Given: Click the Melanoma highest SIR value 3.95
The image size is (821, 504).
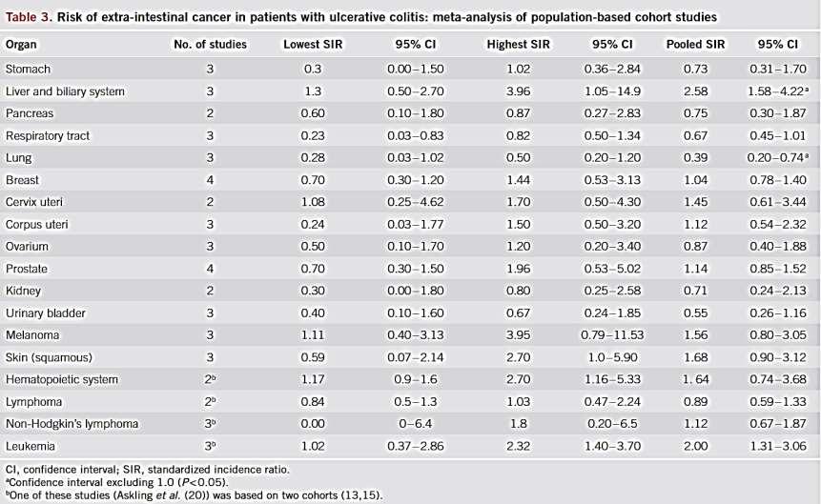Looking at the screenshot, I should [519, 335].
